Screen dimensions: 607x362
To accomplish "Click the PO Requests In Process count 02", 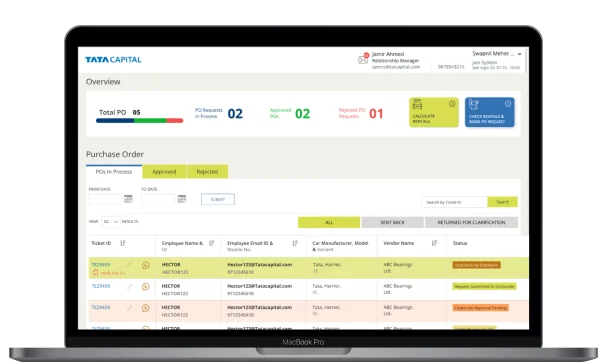I will pos(235,113).
